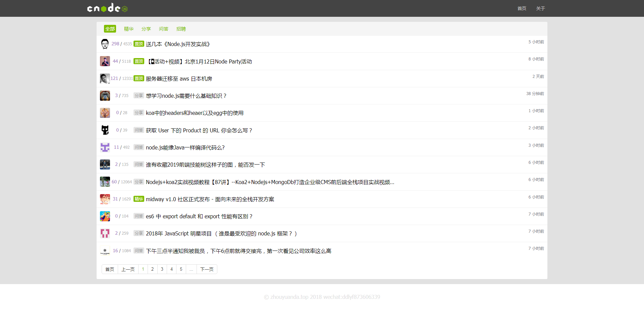Image resolution: width=644 pixels, height=315 pixels.
Task: Open topic Nodejs+koa2实战视频教程【87讲】
Action: tap(270, 182)
